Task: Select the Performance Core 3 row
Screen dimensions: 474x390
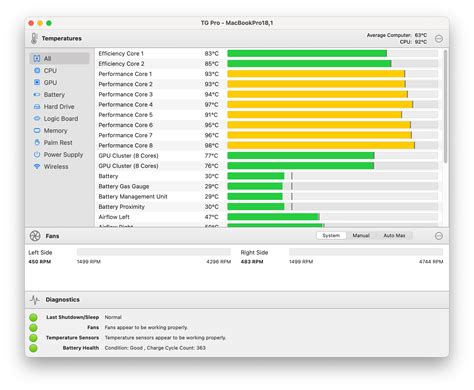Action: pyautogui.click(x=268, y=95)
